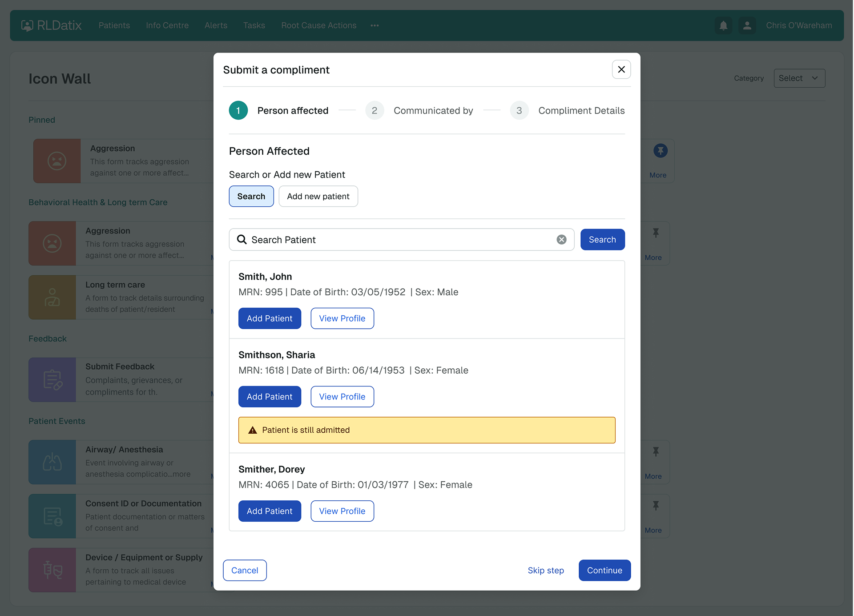Click the pinned Aggression red face icon
This screenshot has height=616, width=854.
[57, 161]
